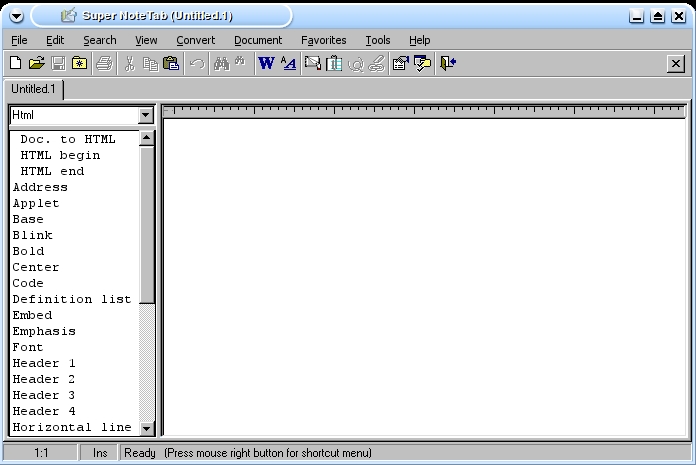
Task: Click the chain link icon
Action: [x=376, y=63]
